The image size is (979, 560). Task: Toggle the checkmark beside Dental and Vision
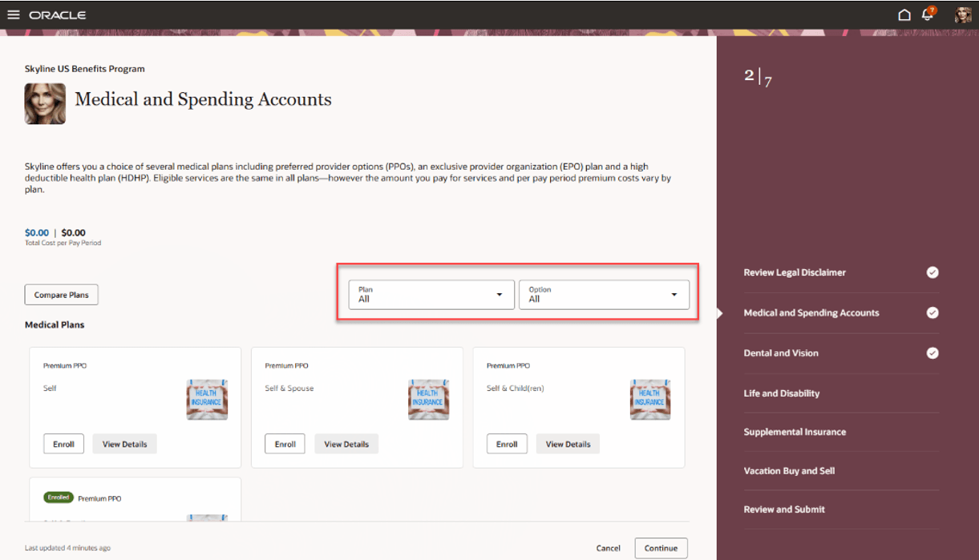(932, 353)
